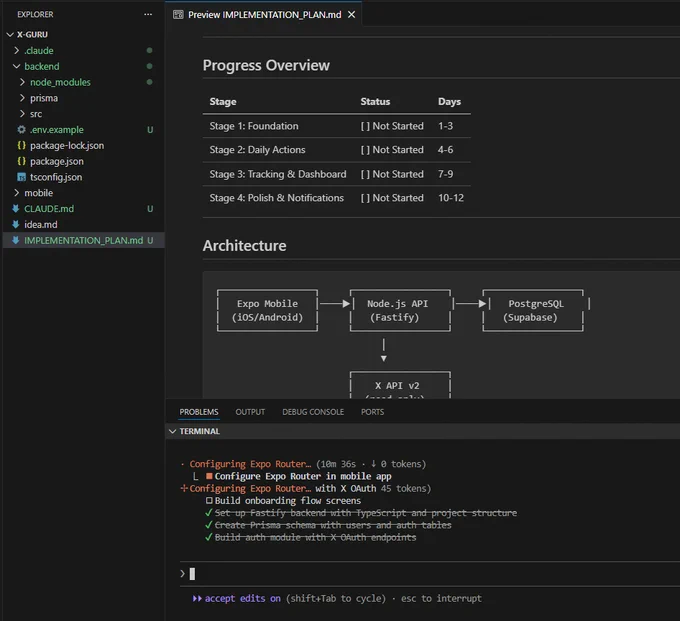Click Progress Overview heading
680x621 pixels.
(x=266, y=65)
